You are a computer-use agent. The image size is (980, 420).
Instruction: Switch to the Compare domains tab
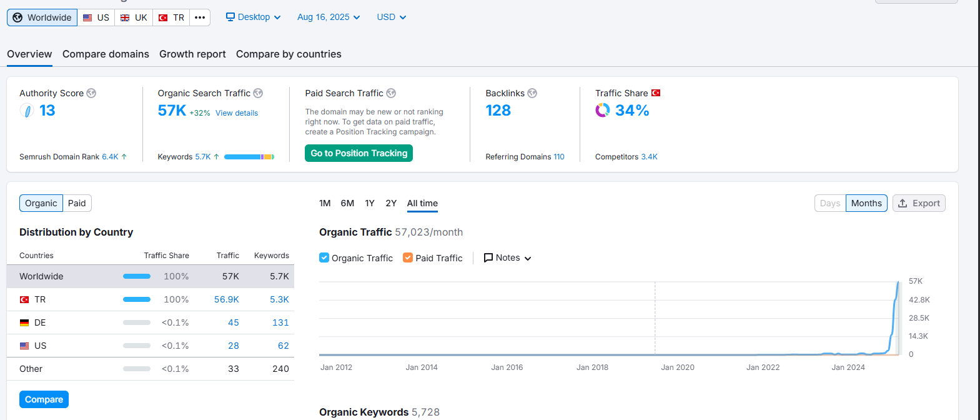point(106,54)
